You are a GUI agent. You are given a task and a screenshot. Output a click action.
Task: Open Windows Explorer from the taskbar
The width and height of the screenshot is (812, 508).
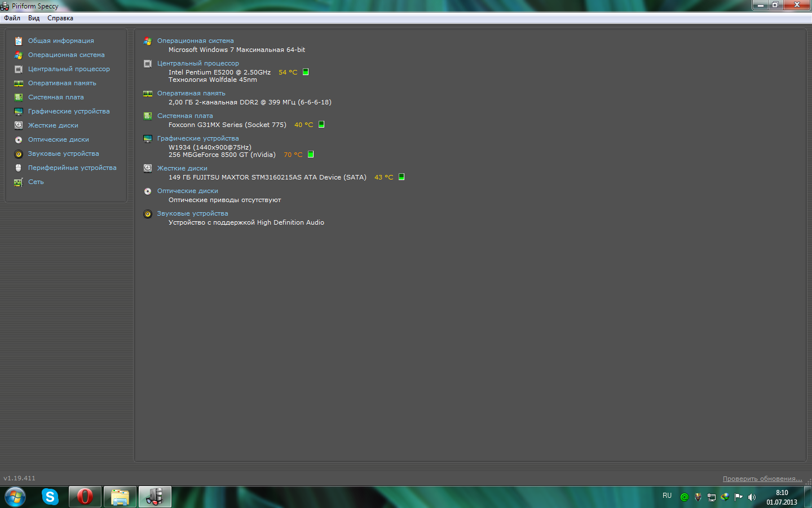click(120, 497)
